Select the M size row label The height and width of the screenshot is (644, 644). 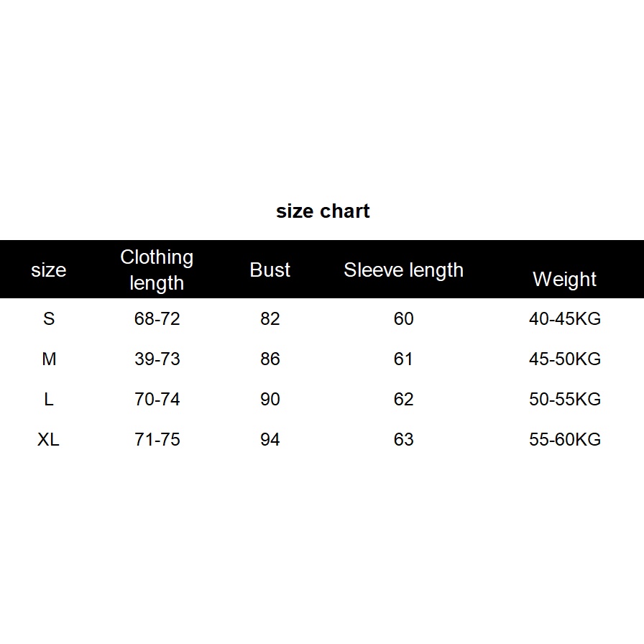point(49,359)
